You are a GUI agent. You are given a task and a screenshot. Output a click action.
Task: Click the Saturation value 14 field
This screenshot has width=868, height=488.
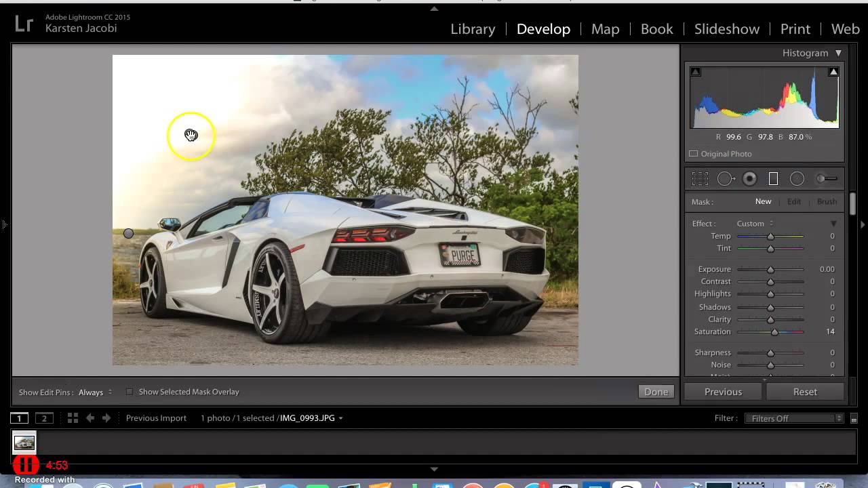[x=830, y=331]
